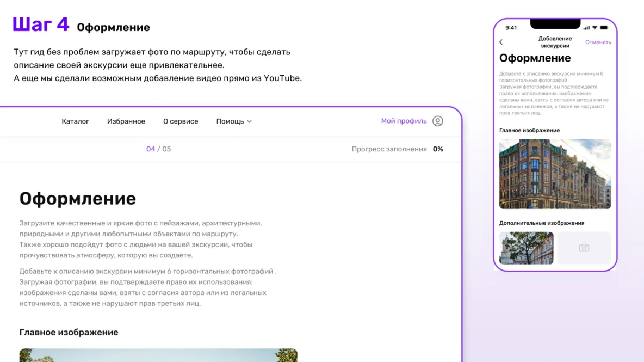This screenshot has width=644, height=362.
Task: Click the 9:41 phone clock
Action: [x=511, y=28]
